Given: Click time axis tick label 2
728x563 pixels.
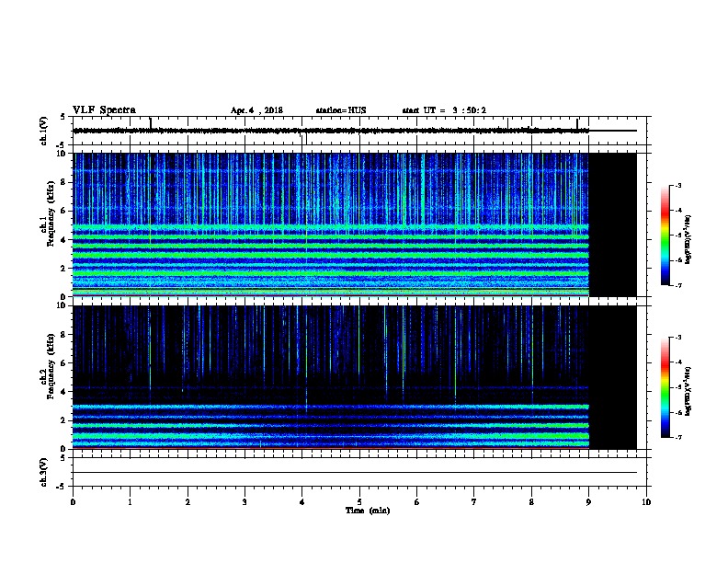Looking at the screenshot, I should tap(188, 502).
